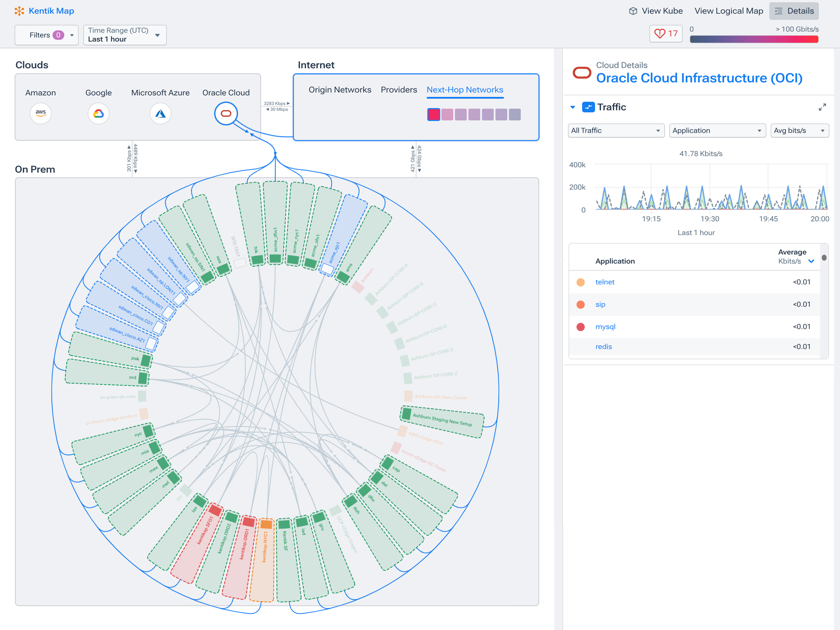Click the View Kube cube icon
Image resolution: width=840 pixels, height=630 pixels.
pos(633,11)
